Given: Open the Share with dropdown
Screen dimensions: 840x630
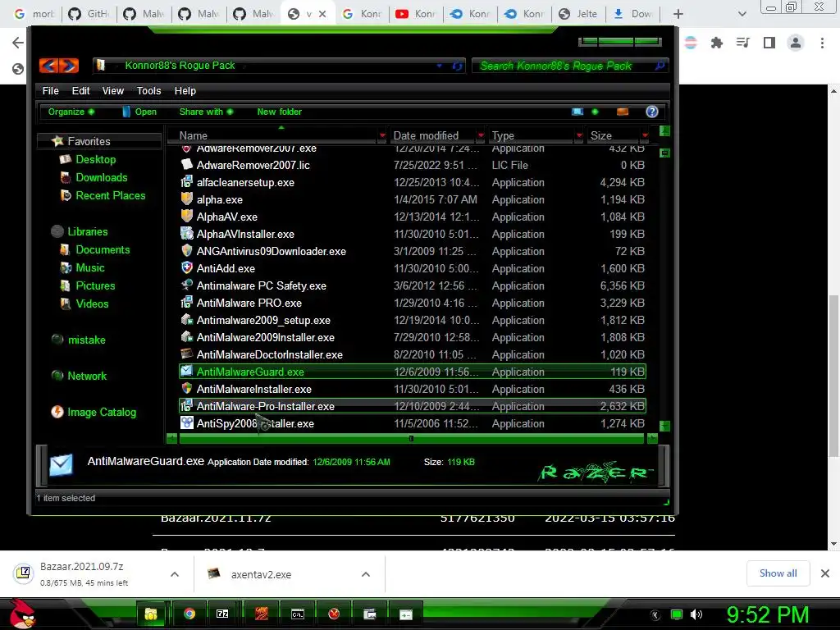Looking at the screenshot, I should point(206,112).
